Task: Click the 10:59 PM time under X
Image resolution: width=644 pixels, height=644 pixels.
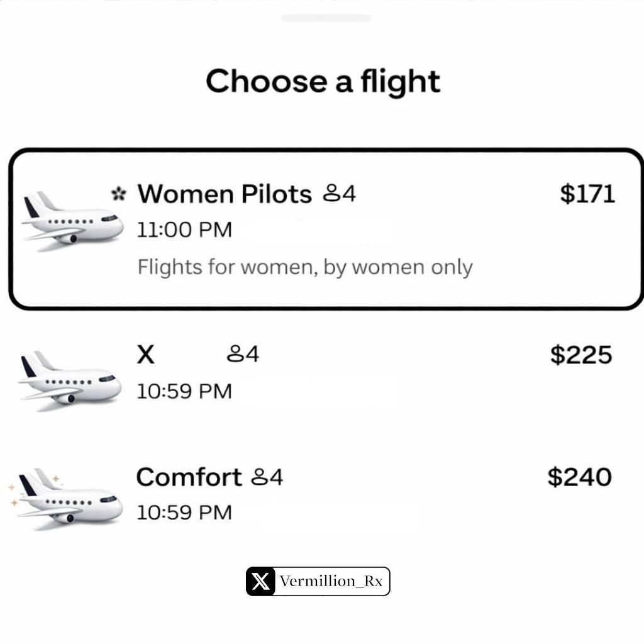Action: tap(184, 391)
